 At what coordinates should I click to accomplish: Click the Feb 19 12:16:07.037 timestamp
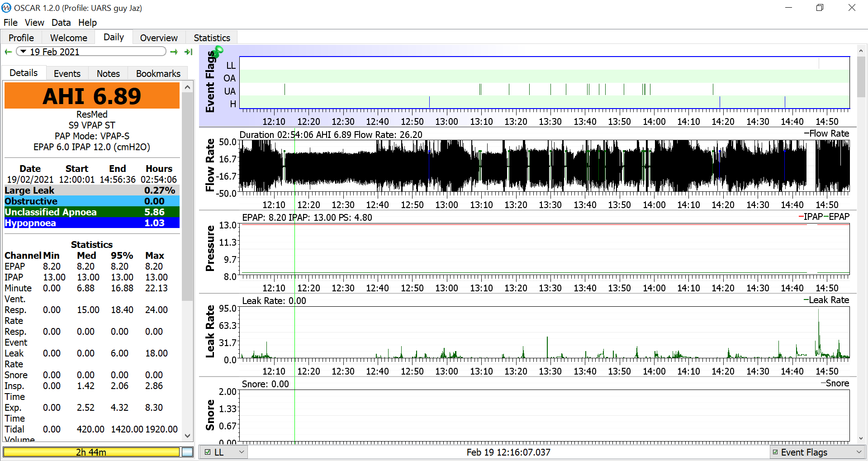(x=508, y=452)
